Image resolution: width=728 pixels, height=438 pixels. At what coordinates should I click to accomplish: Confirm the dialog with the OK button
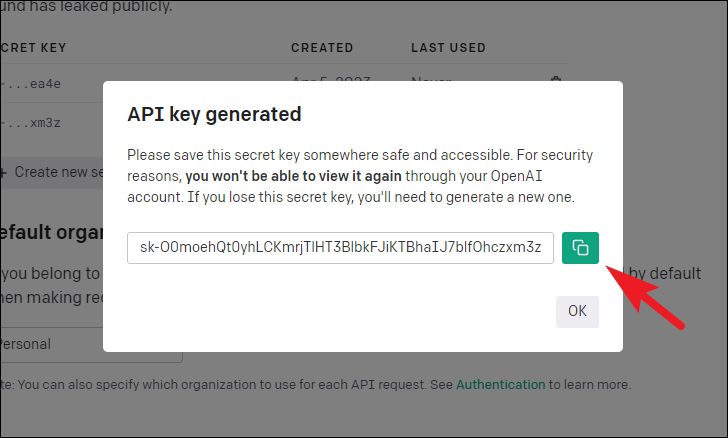tap(577, 311)
